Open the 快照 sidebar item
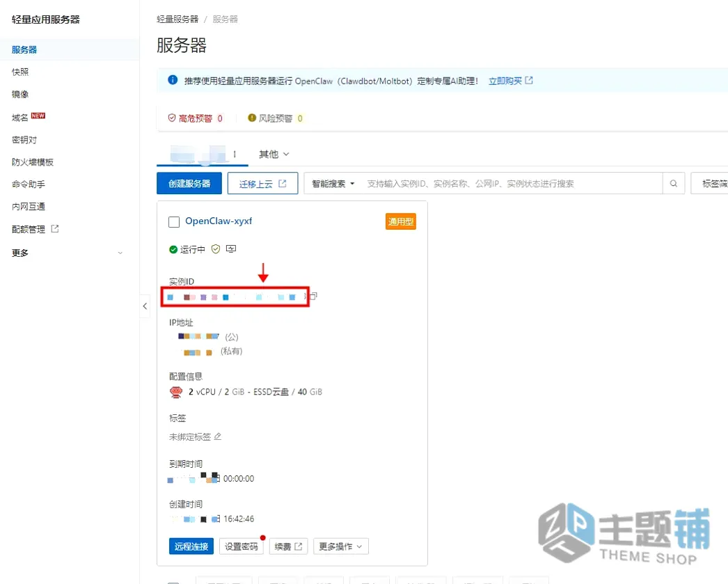Viewport: 728px width, 584px height. [x=20, y=72]
